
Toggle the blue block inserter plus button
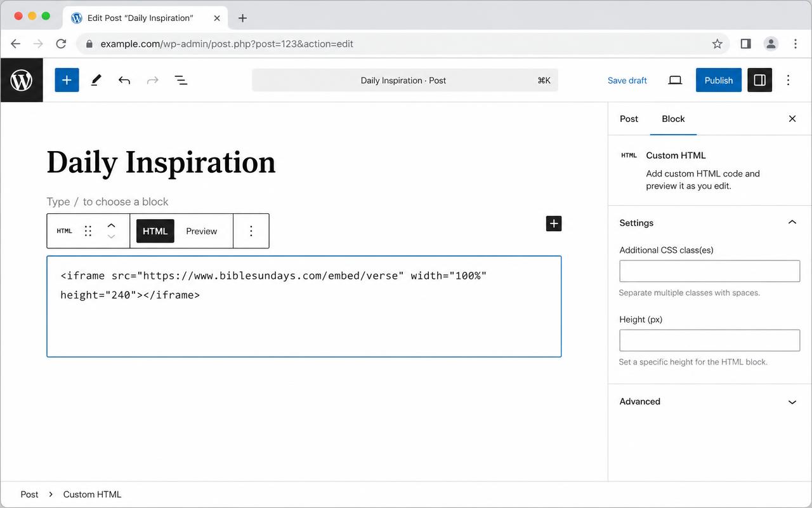(67, 80)
